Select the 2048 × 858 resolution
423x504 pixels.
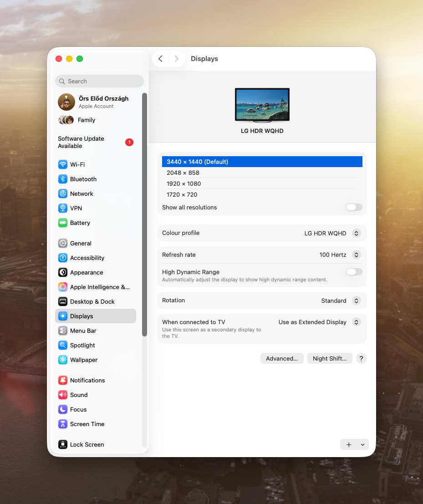point(262,173)
